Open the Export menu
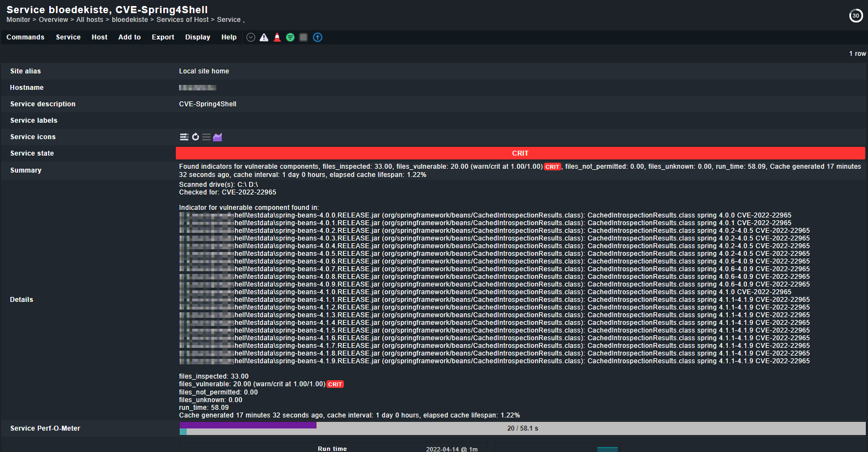Image resolution: width=868 pixels, height=452 pixels. 163,37
